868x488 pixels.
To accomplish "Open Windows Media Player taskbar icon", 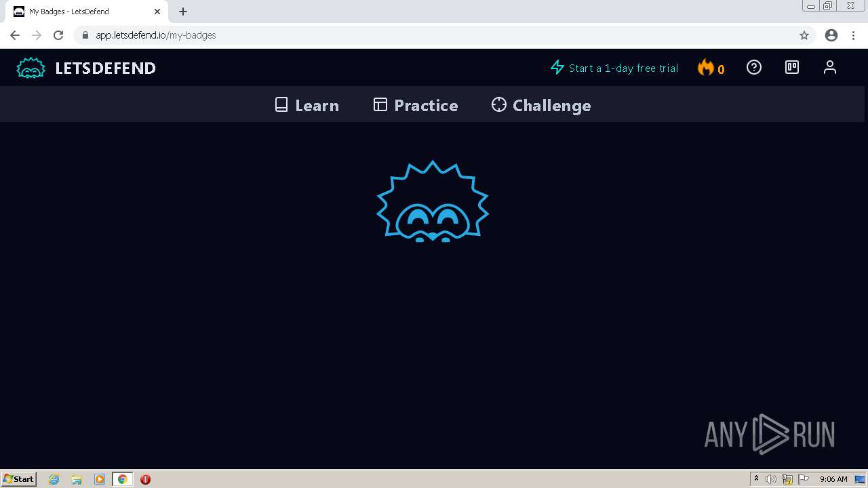I will pos(100,479).
